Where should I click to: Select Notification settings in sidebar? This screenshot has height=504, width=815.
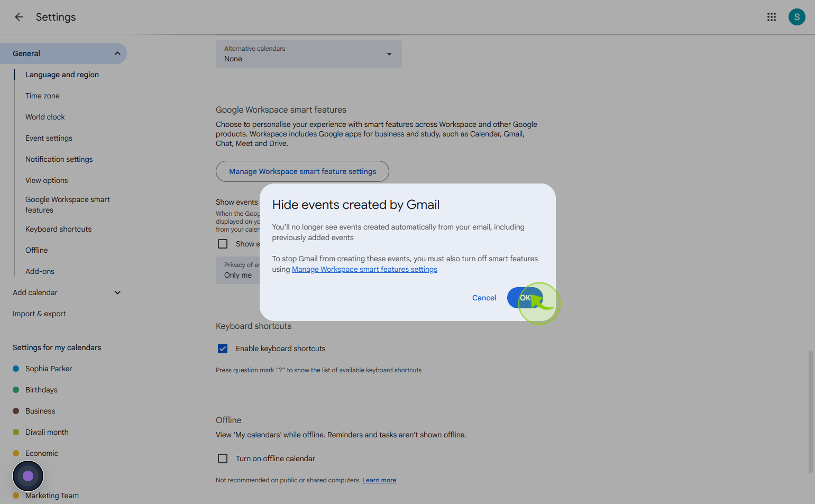(x=59, y=159)
